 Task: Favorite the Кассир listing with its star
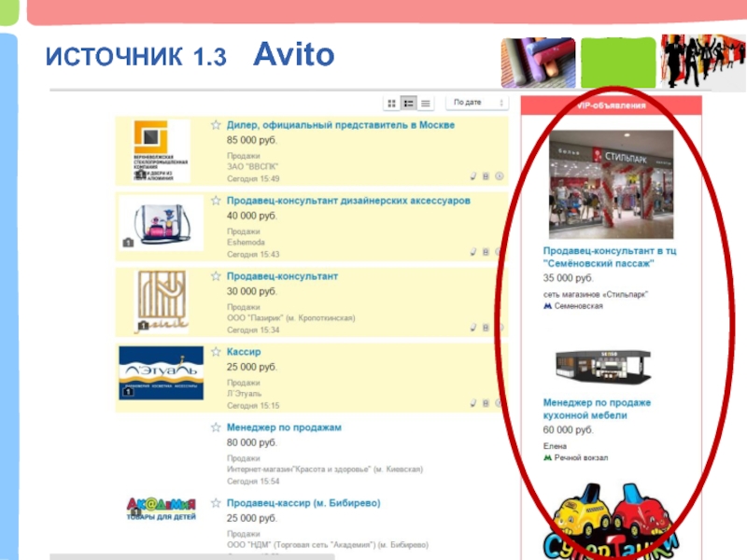[216, 353]
